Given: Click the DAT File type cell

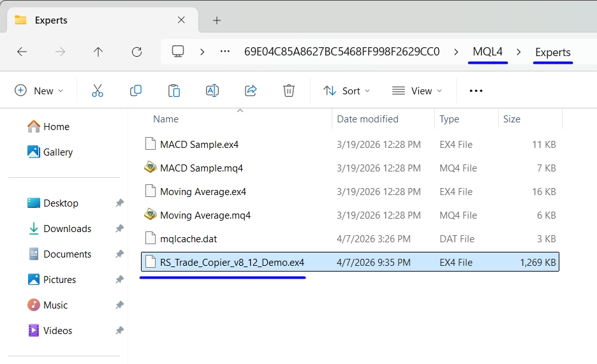Looking at the screenshot, I should click(457, 239).
